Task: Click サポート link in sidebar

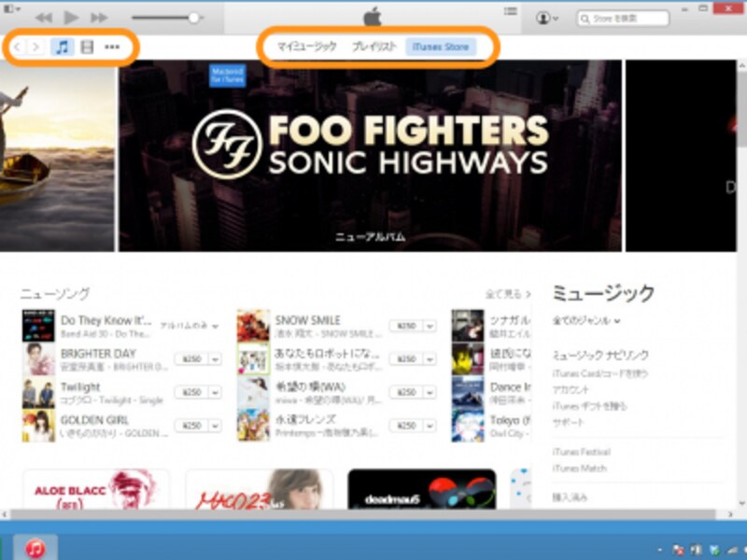Action: pyautogui.click(x=568, y=423)
